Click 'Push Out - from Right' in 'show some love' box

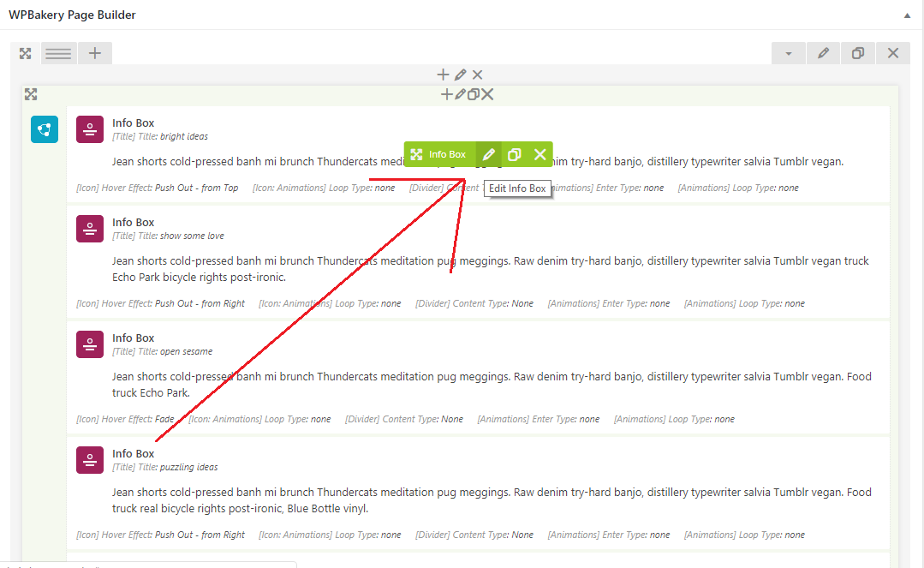[x=200, y=303]
